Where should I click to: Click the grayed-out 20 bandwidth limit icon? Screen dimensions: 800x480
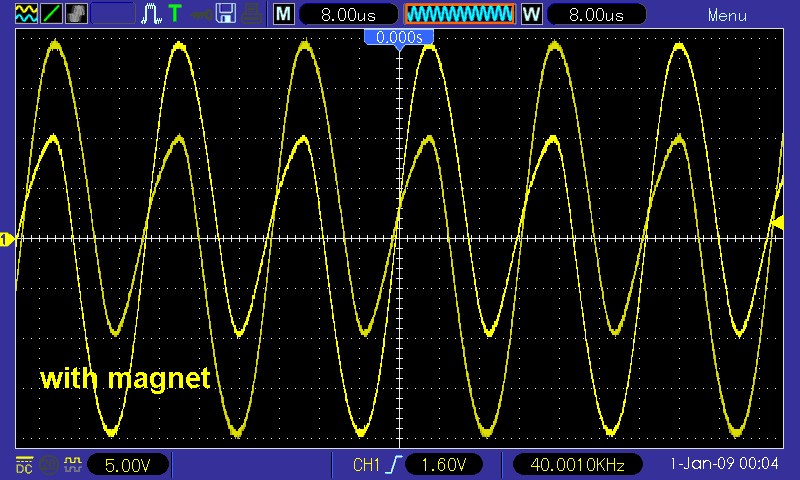[x=49, y=465]
